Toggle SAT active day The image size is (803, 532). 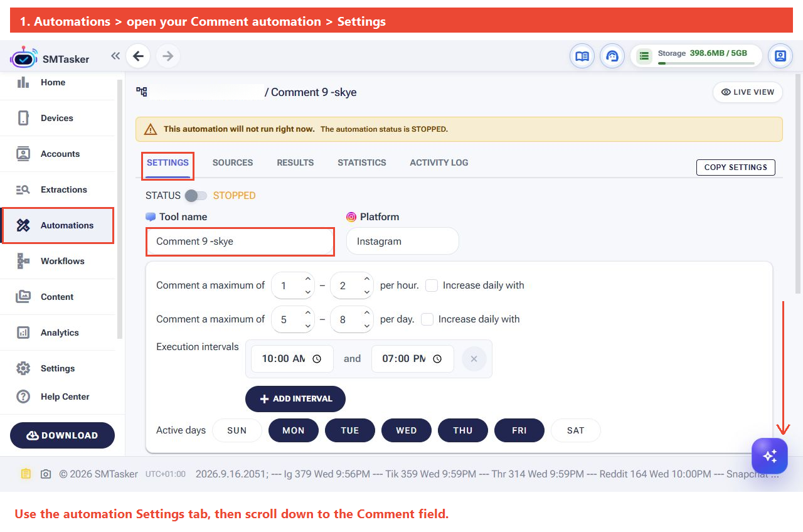(x=576, y=430)
